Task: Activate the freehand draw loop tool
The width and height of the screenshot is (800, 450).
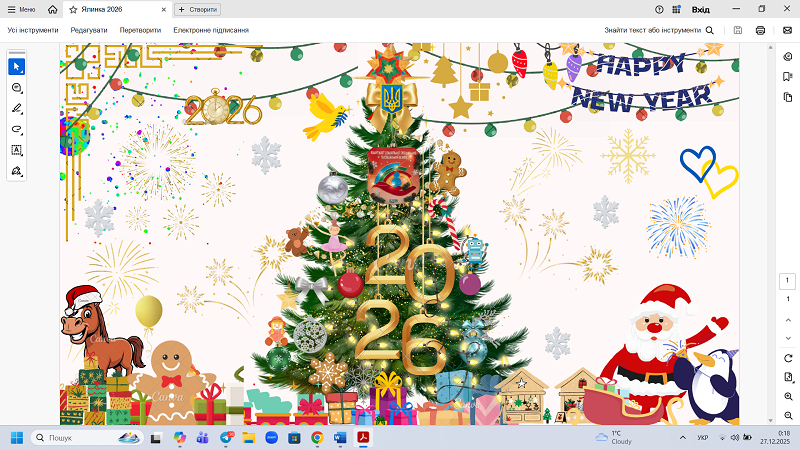Action: coord(16,129)
